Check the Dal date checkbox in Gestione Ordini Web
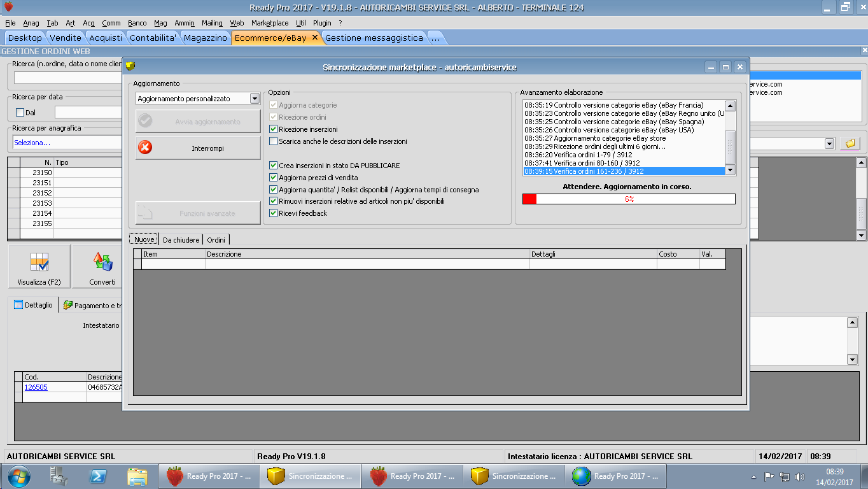The width and height of the screenshot is (868, 489). [20, 113]
